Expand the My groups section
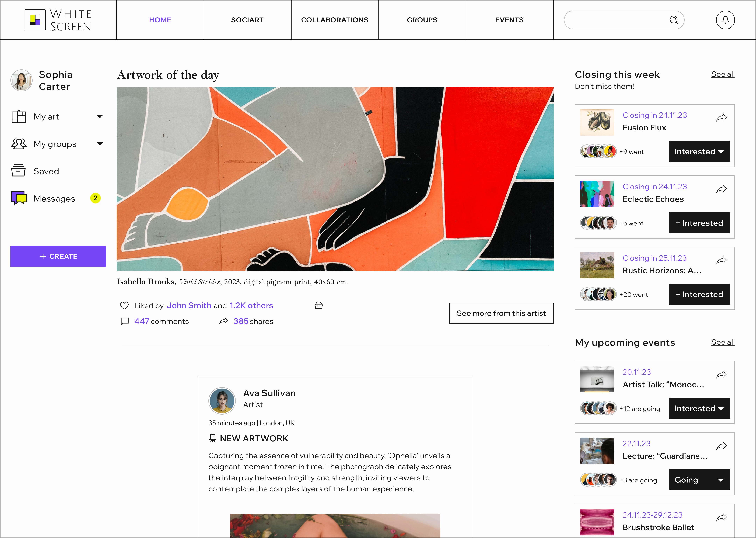Screen dimensions: 756x538 coord(99,144)
